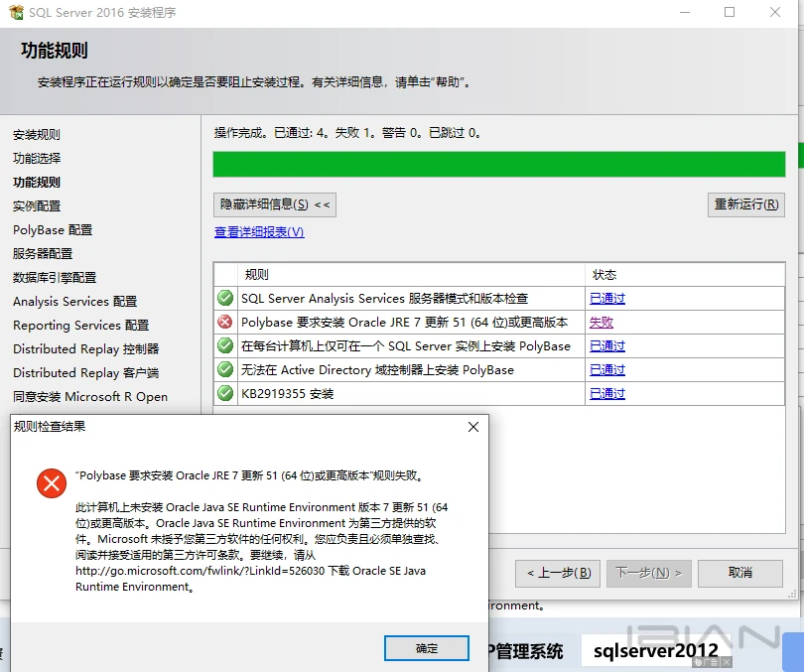The image size is (804, 672).
Task: Click rule text 在每台计算机上仅可在一个 SQL Server 实例上安装 PolyBase
Action: click(x=406, y=346)
